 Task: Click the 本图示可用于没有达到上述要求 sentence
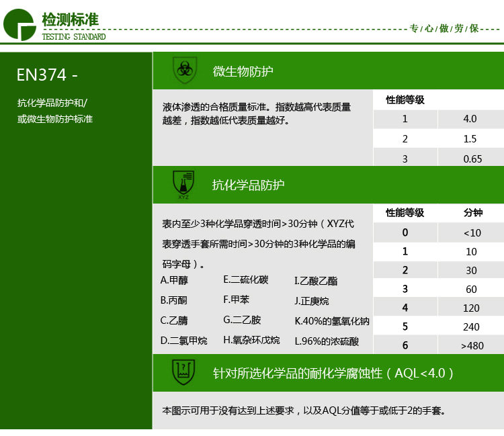click(304, 410)
